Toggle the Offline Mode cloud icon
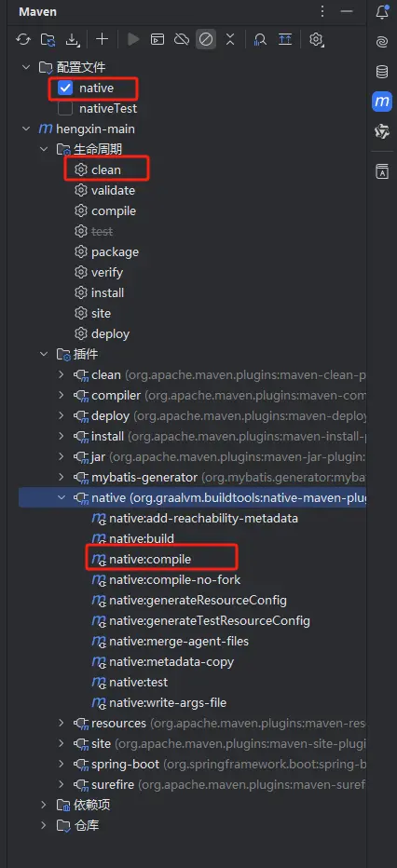The image size is (397, 868). 182,39
